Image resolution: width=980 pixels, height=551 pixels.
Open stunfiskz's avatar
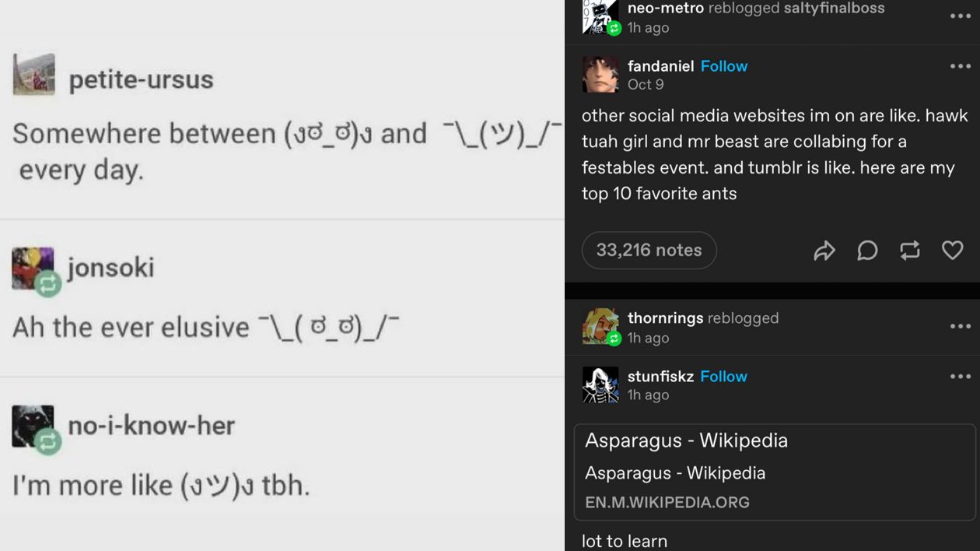600,385
